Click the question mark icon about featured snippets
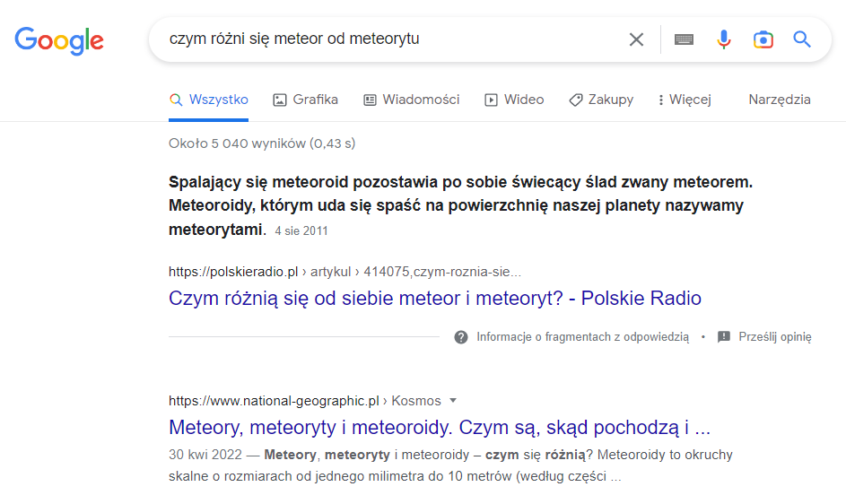This screenshot has width=846, height=504. (x=461, y=337)
